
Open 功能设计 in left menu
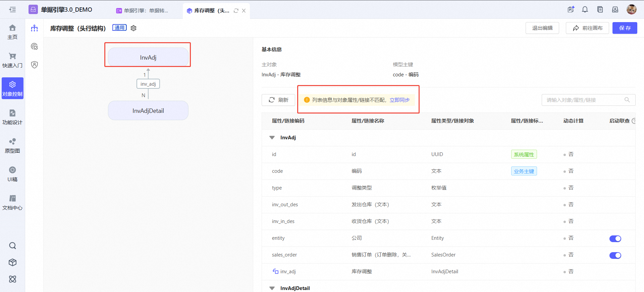(x=12, y=117)
